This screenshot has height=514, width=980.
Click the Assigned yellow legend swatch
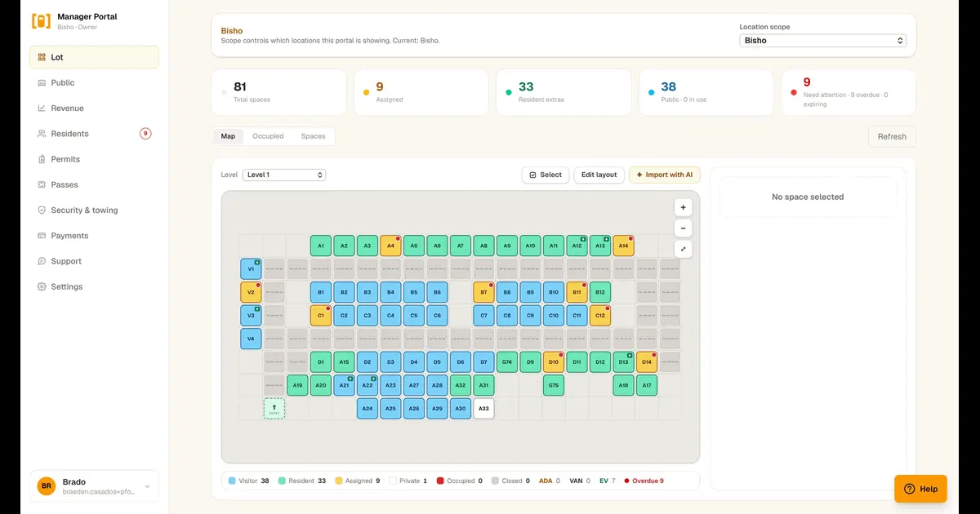pos(339,481)
